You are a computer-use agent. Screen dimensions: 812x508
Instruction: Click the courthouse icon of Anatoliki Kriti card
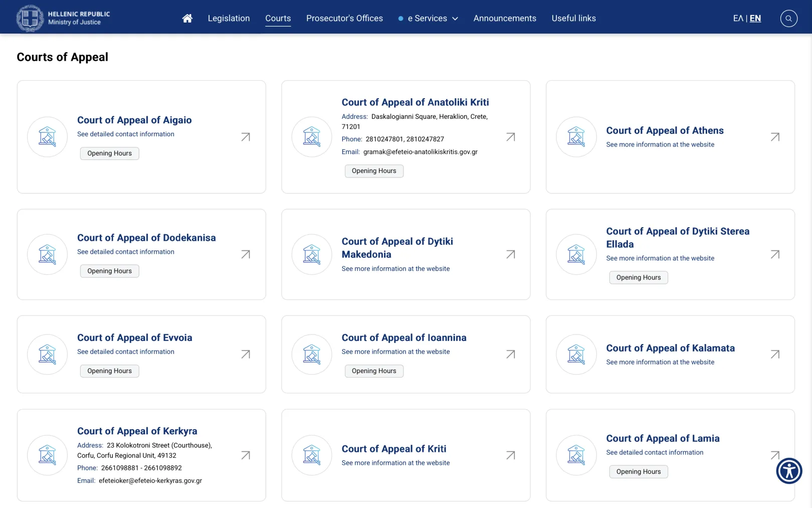coord(312,137)
